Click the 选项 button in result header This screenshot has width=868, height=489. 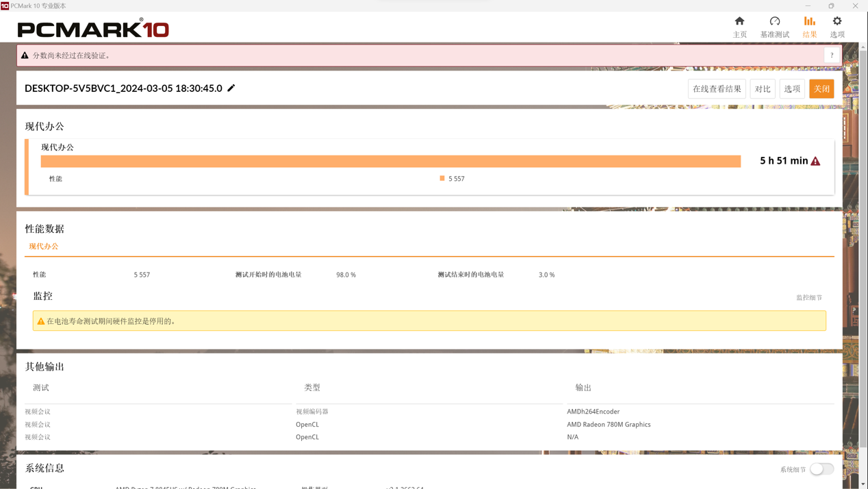pyautogui.click(x=792, y=89)
